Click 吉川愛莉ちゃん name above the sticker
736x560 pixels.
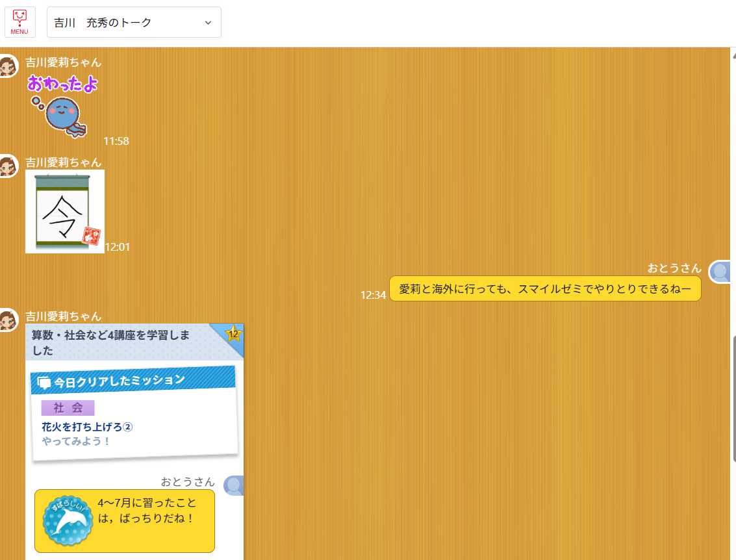[64, 62]
